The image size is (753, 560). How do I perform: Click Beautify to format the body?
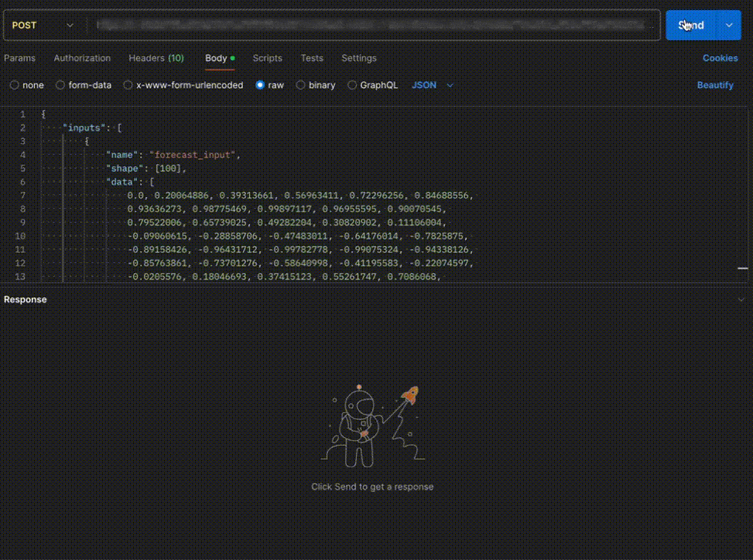coord(715,85)
